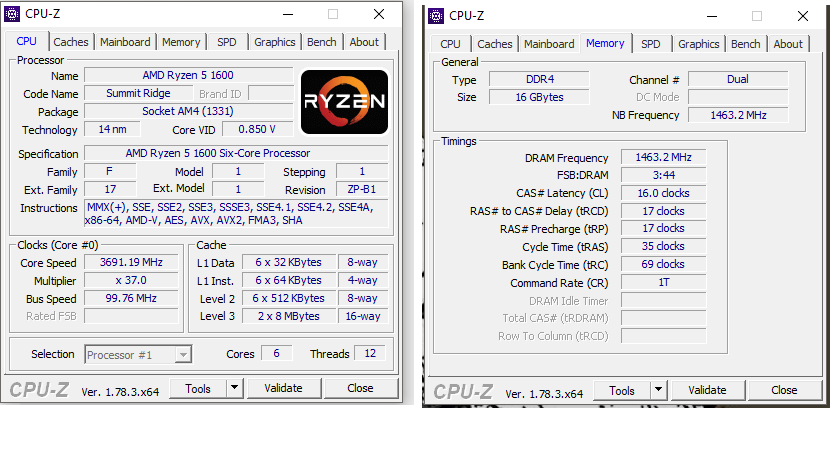
Task: Open Bench tab in the left CPU-Z window
Action: [322, 42]
